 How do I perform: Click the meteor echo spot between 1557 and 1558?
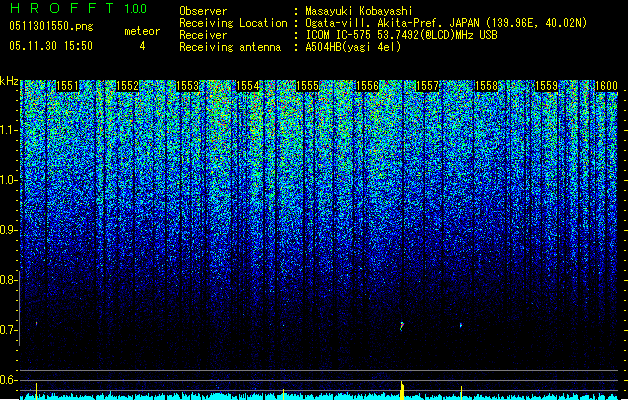pyautogui.click(x=461, y=325)
